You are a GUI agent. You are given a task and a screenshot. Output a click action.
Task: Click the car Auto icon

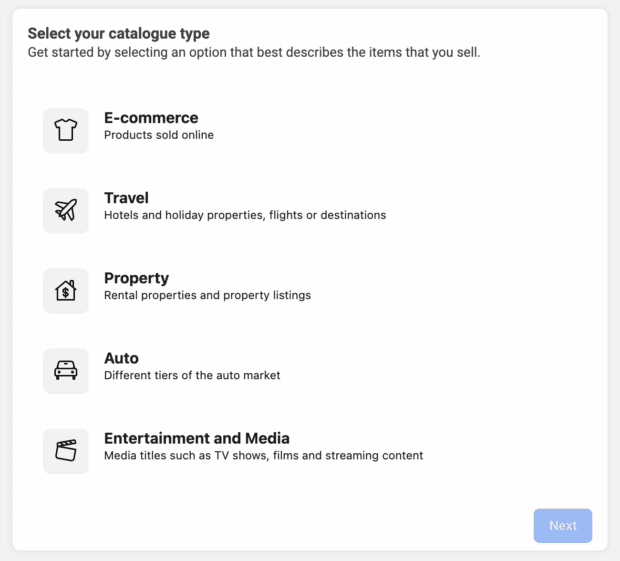tap(66, 371)
